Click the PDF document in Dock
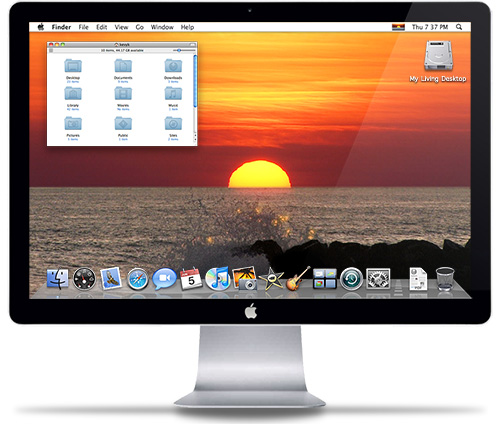Screen dimensions: 500x424 tap(418, 279)
